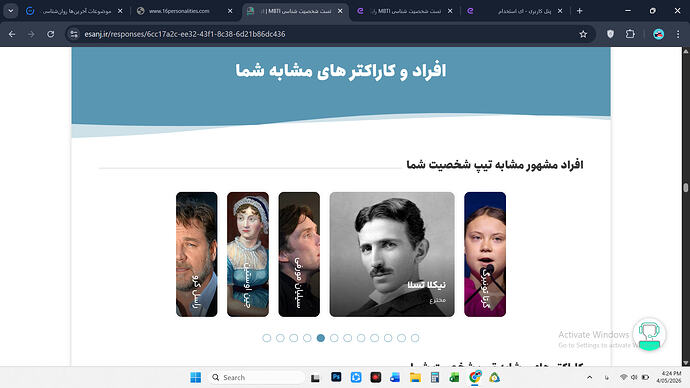Screen dimensions: 690x388
Task: Open a new browser tab
Action: [580, 11]
